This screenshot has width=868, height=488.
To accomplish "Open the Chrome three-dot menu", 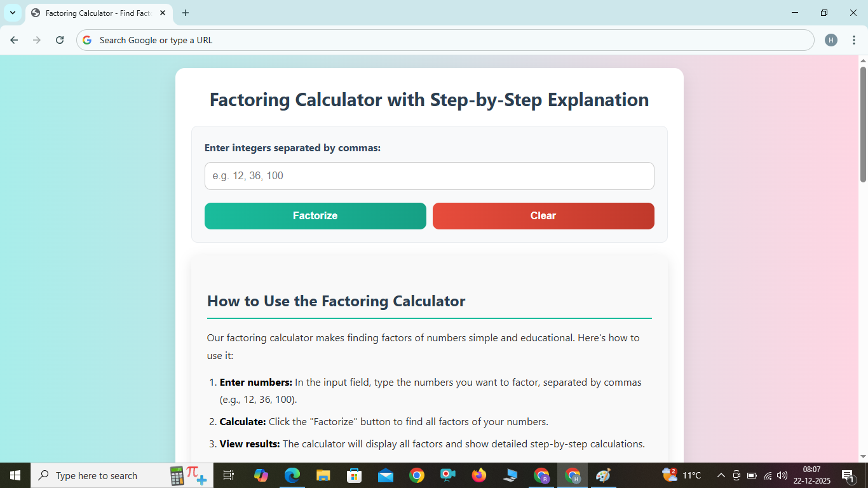I will pyautogui.click(x=855, y=39).
